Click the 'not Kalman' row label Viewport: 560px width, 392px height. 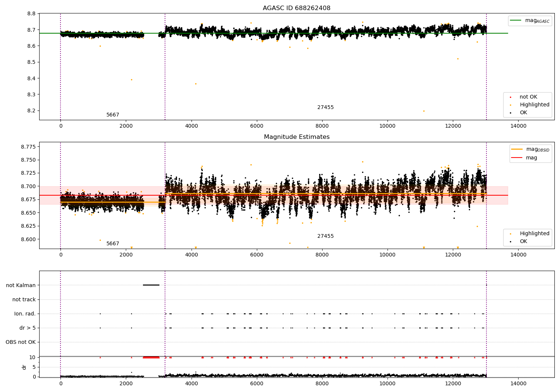[x=21, y=286]
